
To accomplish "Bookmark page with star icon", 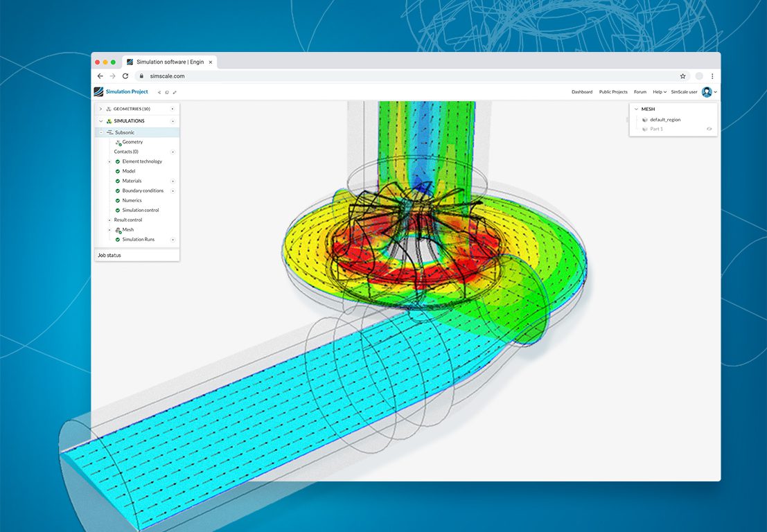I will point(682,76).
